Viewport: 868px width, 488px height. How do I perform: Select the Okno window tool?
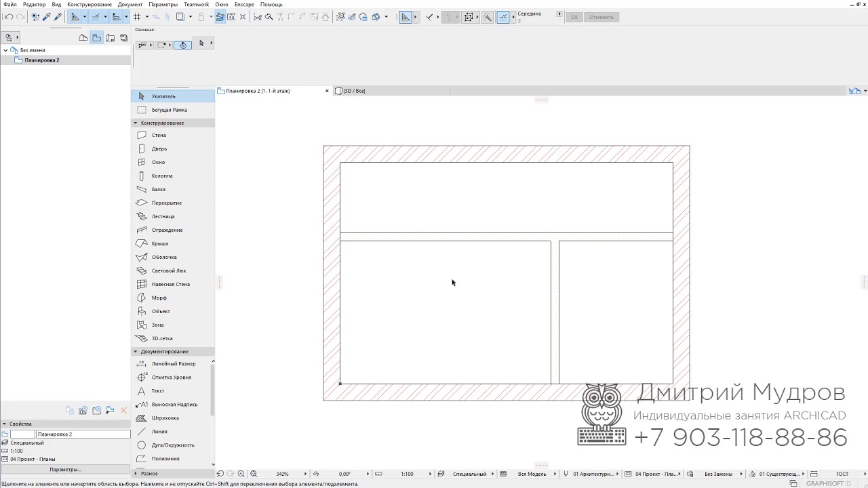click(173, 162)
